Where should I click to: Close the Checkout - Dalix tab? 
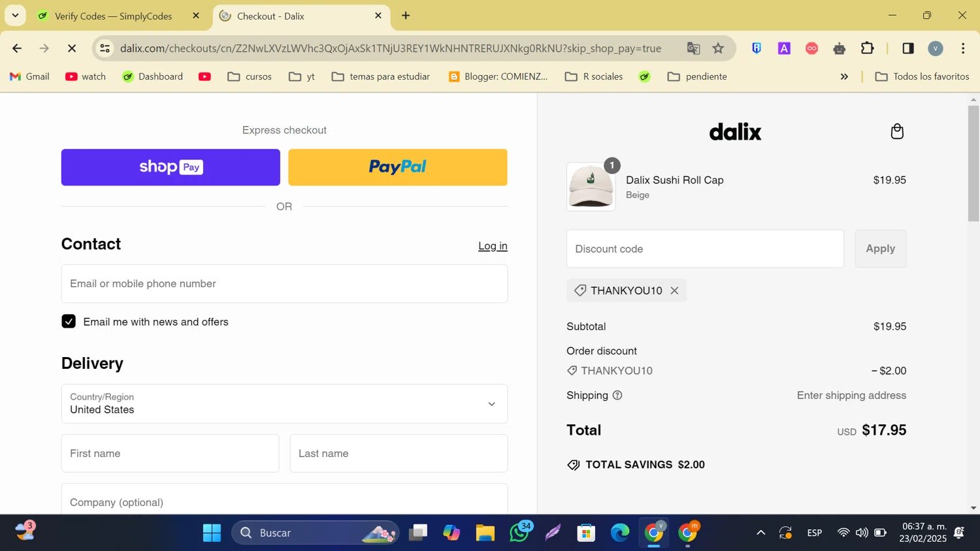[x=378, y=16]
